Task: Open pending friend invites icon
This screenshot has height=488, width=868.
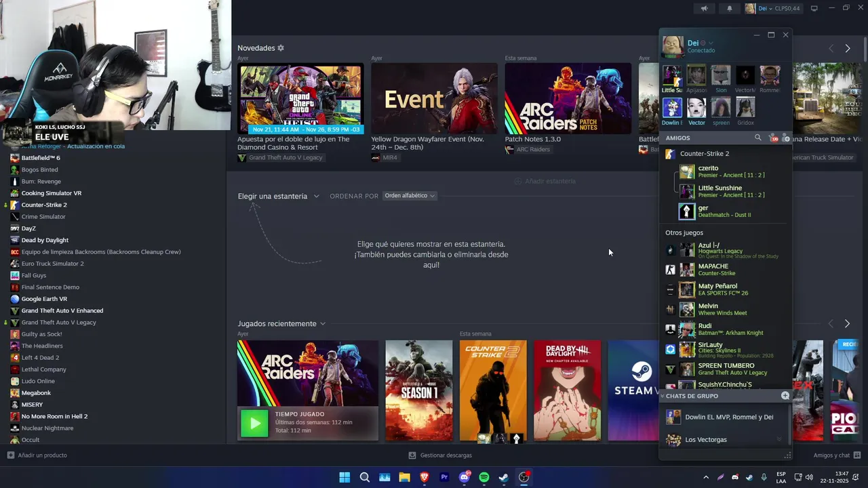Action: coord(773,138)
